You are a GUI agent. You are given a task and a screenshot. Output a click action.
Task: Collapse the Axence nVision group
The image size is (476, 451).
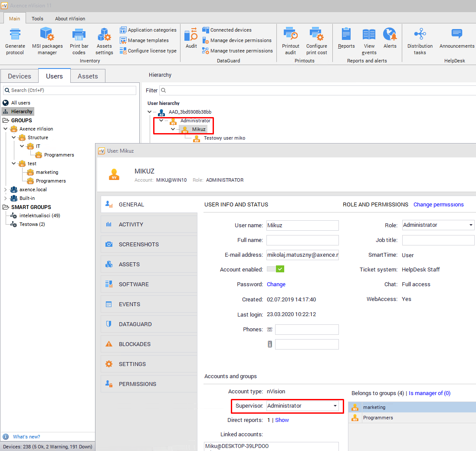click(5, 129)
